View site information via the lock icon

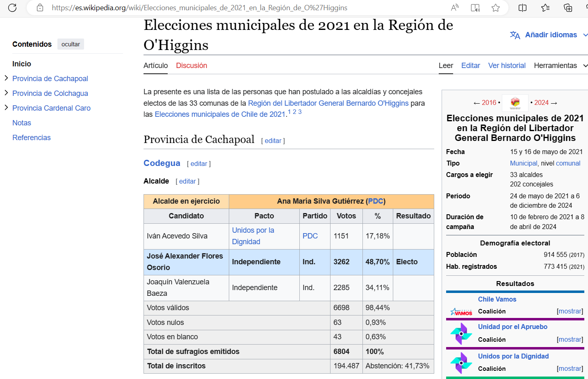point(40,8)
